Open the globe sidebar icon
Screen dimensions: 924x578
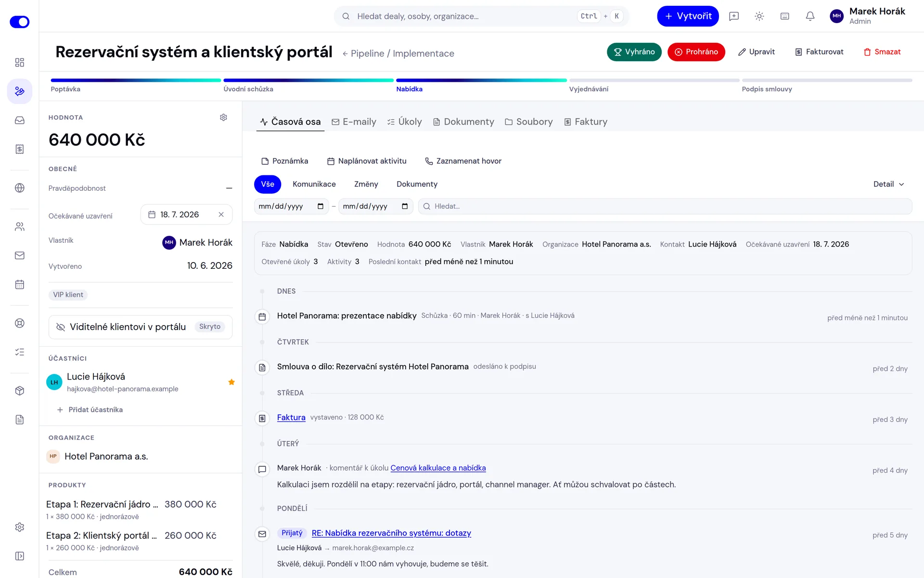click(19, 188)
